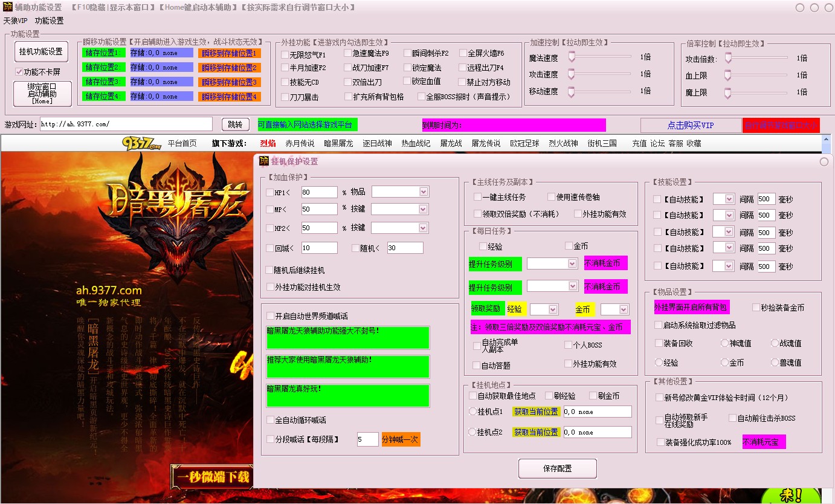
Task: Click the green 储存位置1 button
Action: [103, 53]
